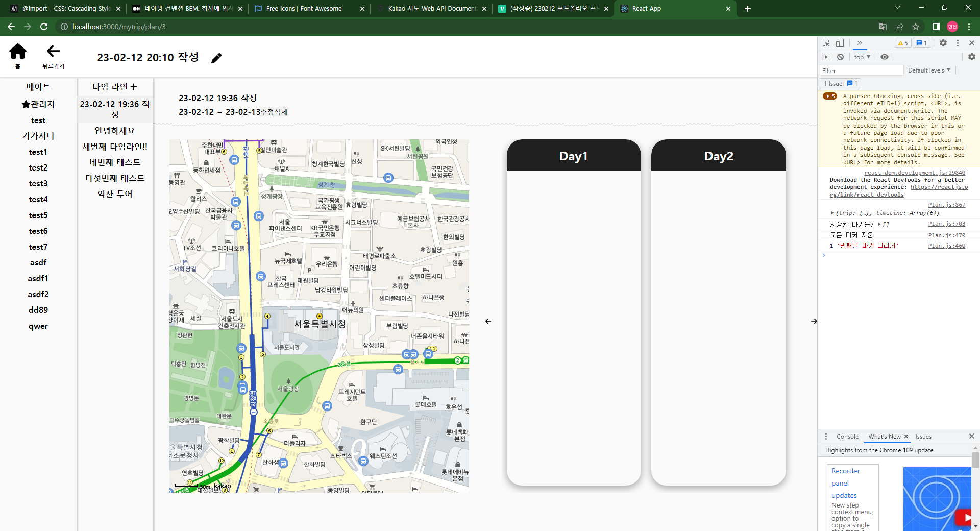The height and width of the screenshot is (531, 980).
Task: Open the top JavaScript context dropdown
Action: 862,57
